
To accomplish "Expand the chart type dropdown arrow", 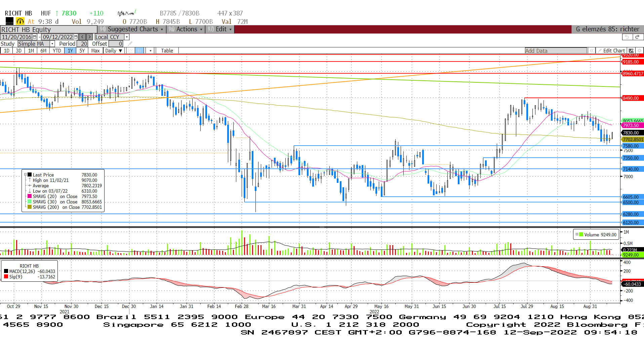I will [151, 51].
